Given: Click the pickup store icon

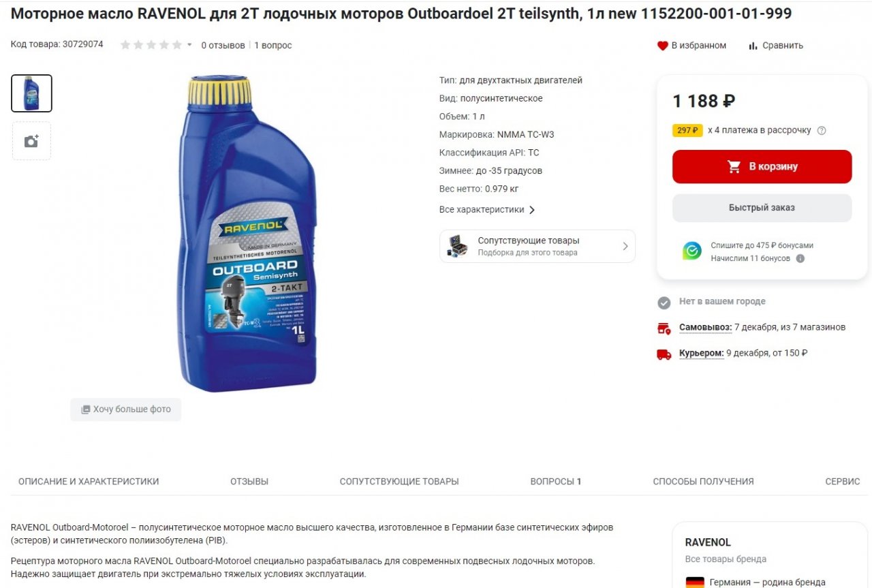Looking at the screenshot, I should (x=664, y=328).
